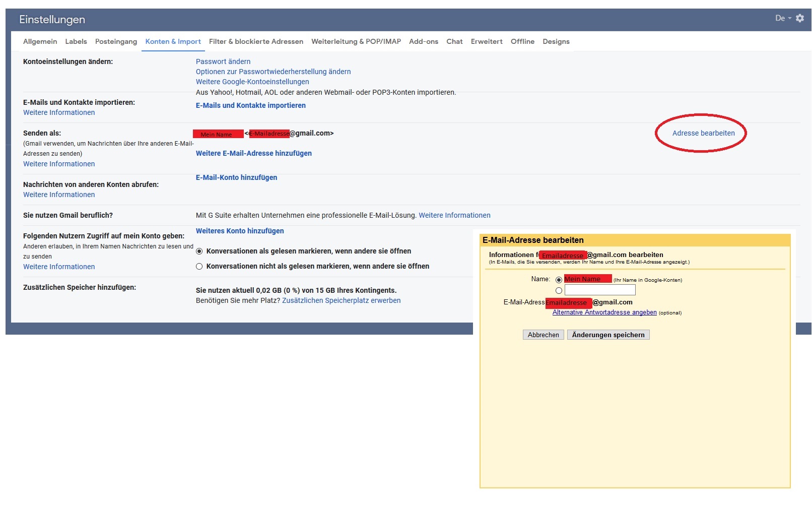812x505 pixels.
Task: Select 'Konversationen nicht als gelesen markieren' option
Action: click(x=199, y=266)
